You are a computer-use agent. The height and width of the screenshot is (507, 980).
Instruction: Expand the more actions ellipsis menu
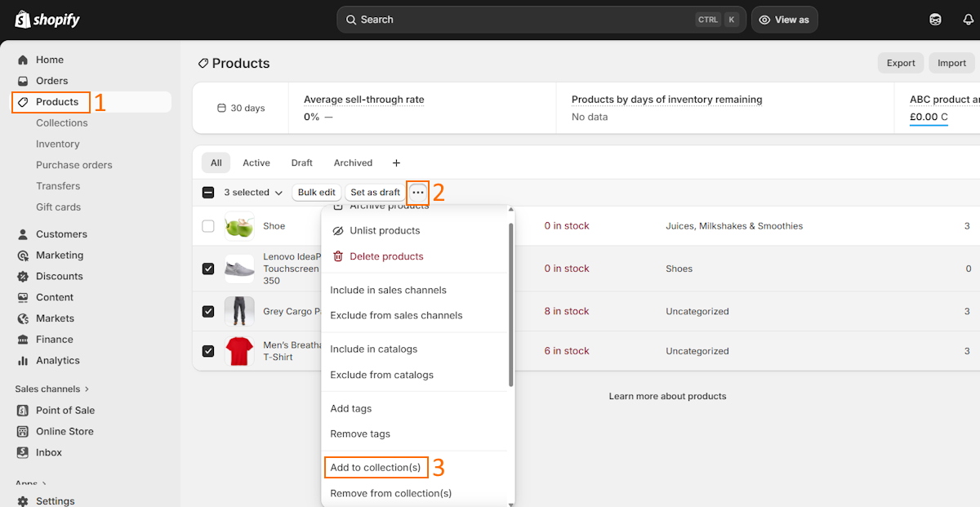[417, 192]
